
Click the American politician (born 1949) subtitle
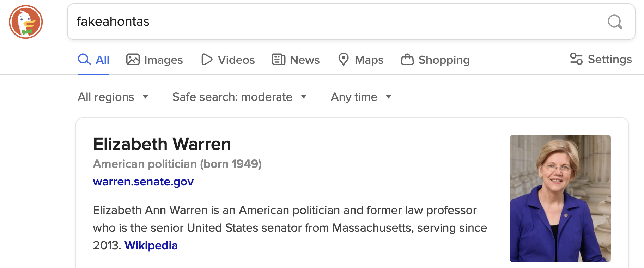point(177,164)
